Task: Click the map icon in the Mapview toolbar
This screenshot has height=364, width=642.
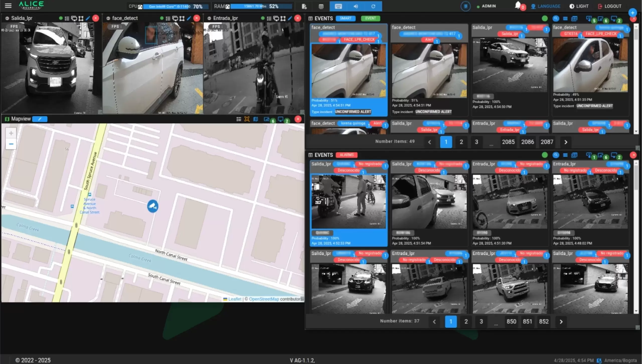Action: 256,119
